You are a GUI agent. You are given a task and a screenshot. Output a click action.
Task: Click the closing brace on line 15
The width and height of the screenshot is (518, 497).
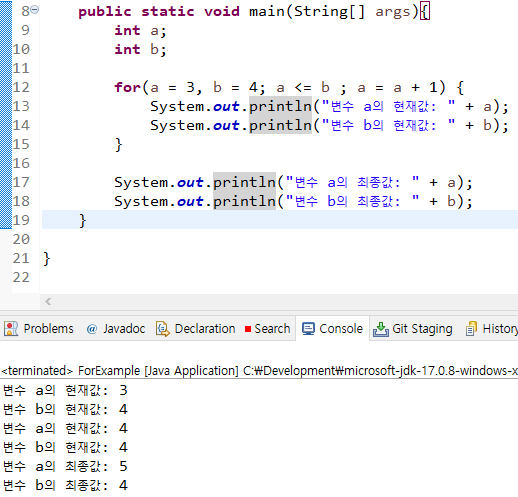(x=118, y=145)
